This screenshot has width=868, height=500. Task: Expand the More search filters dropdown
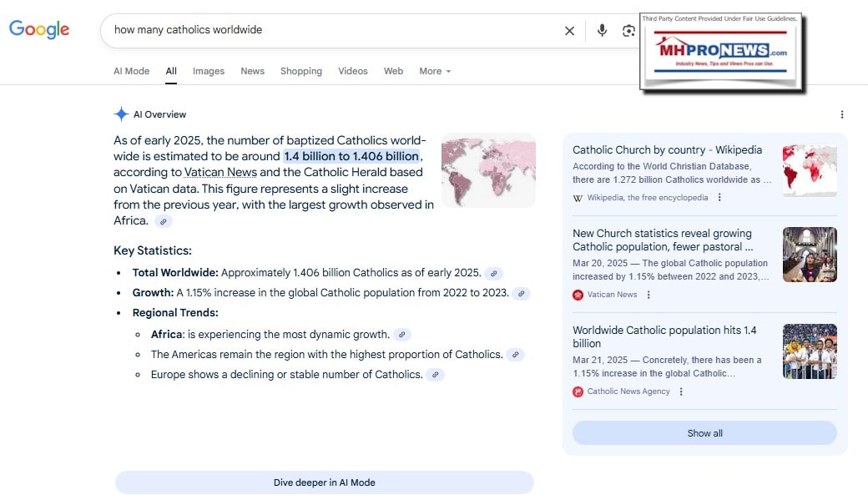[434, 71]
